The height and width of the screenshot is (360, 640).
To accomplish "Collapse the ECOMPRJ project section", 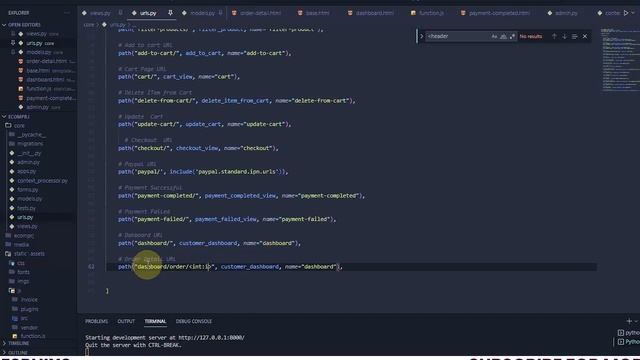I will click(x=18, y=116).
